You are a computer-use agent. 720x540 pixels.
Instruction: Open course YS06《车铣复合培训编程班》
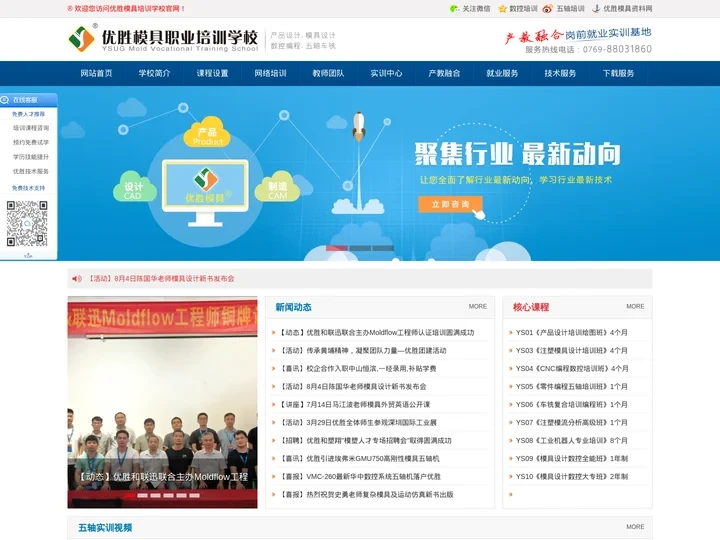click(x=572, y=404)
